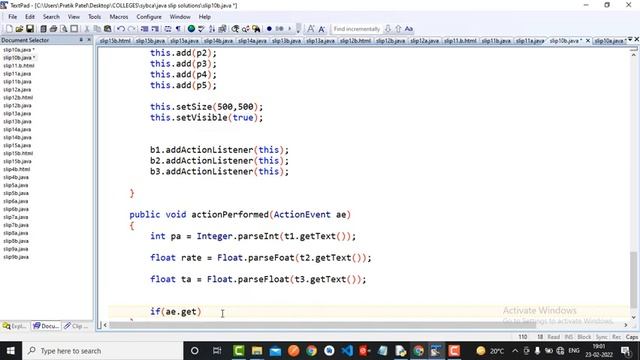640x360 pixels.
Task: Open the View menu
Action: [73, 17]
